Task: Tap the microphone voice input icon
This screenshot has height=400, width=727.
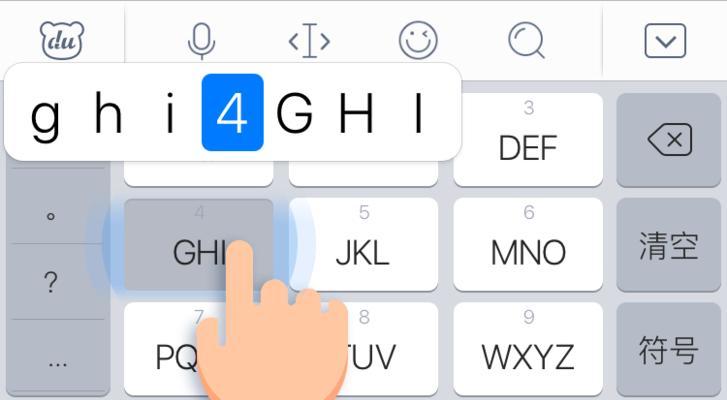Action: [201, 41]
